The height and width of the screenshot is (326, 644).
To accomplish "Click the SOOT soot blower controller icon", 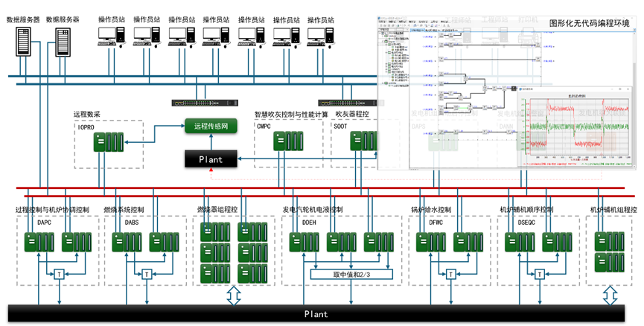I will [x=363, y=141].
